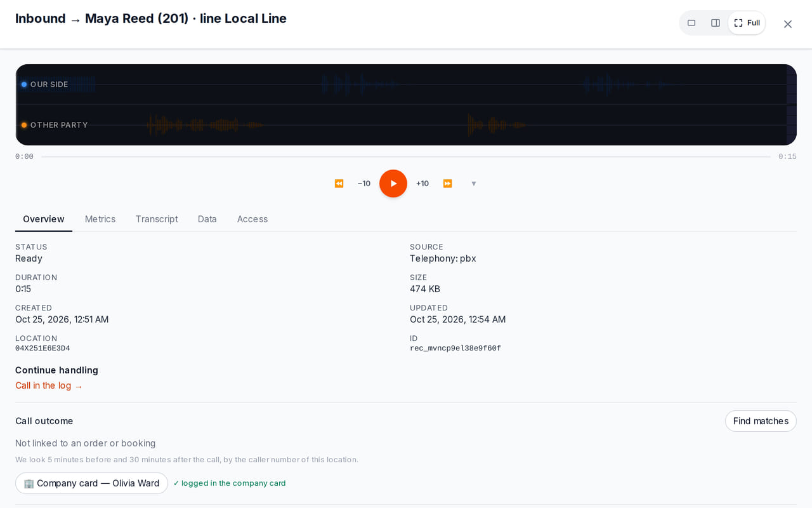Follow the 'Call in the log' link
The image size is (812, 508).
point(49,385)
